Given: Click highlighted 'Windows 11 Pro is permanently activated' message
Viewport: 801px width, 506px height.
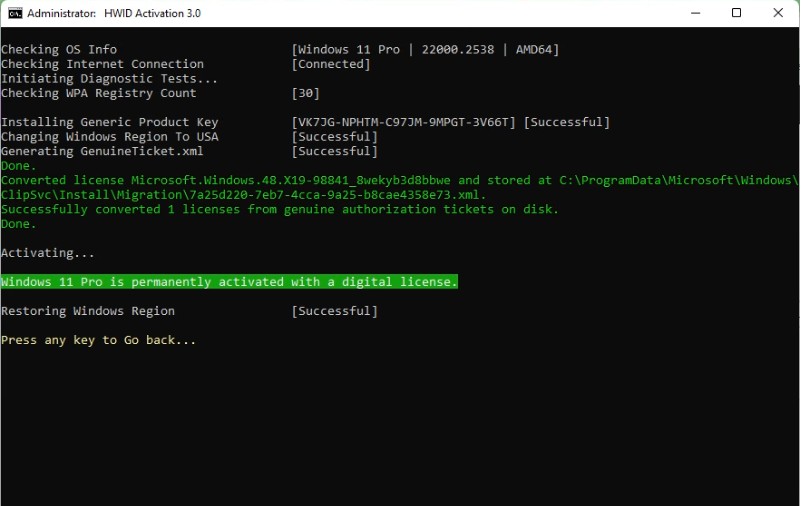Looking at the screenshot, I should coord(229,282).
